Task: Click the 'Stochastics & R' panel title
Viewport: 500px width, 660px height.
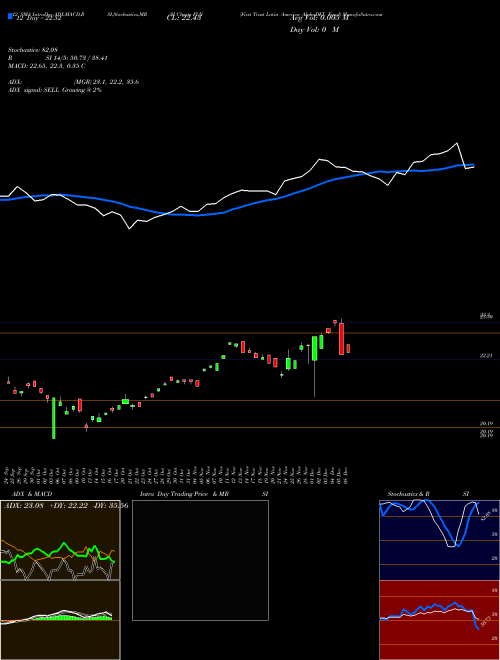Action: [x=409, y=494]
